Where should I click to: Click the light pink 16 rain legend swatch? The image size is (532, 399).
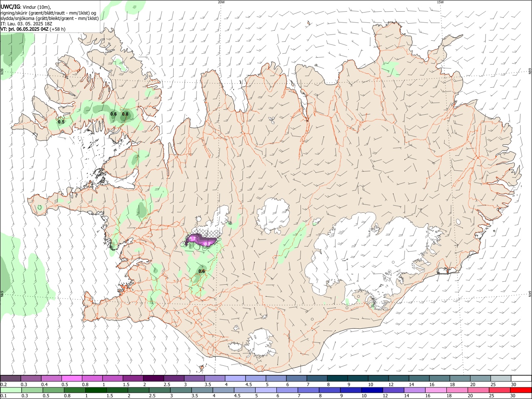tap(436, 390)
